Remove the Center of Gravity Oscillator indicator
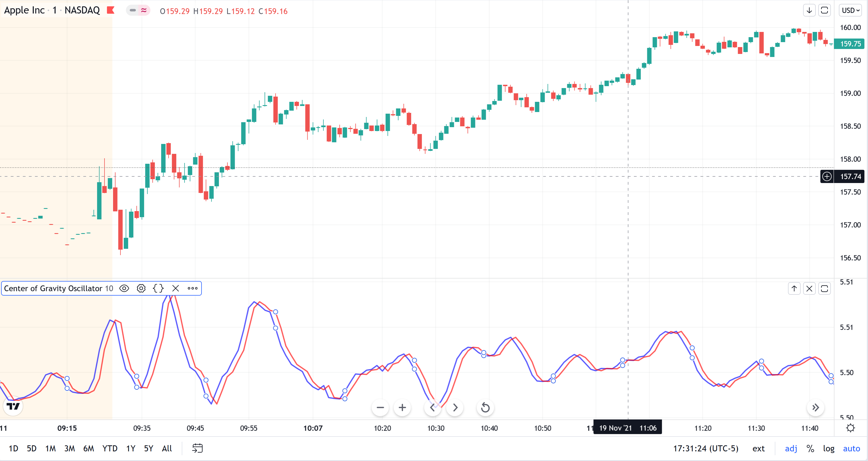The width and height of the screenshot is (868, 461). click(x=176, y=288)
